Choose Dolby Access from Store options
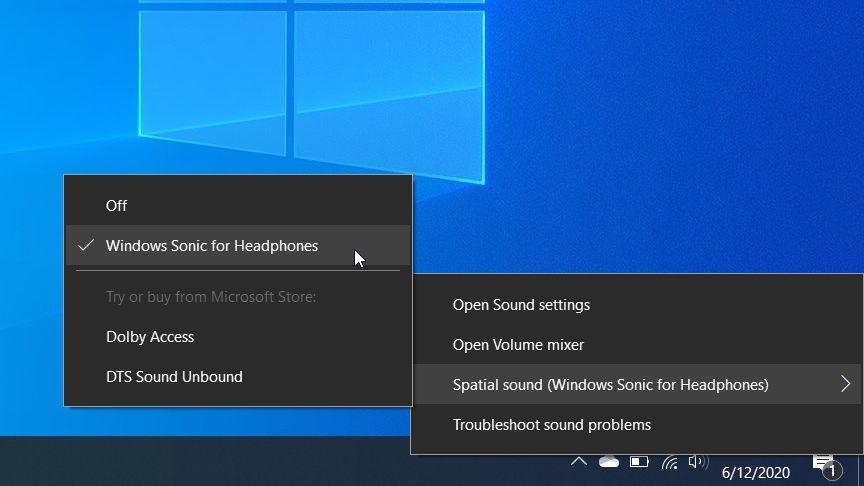This screenshot has height=486, width=864. click(237, 337)
